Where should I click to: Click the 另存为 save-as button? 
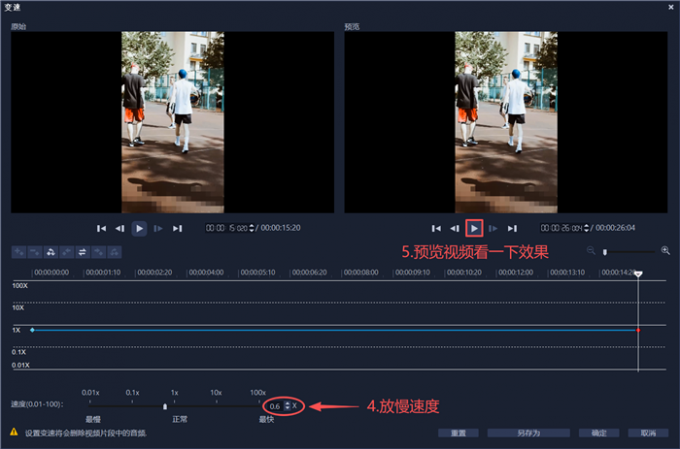pos(529,433)
